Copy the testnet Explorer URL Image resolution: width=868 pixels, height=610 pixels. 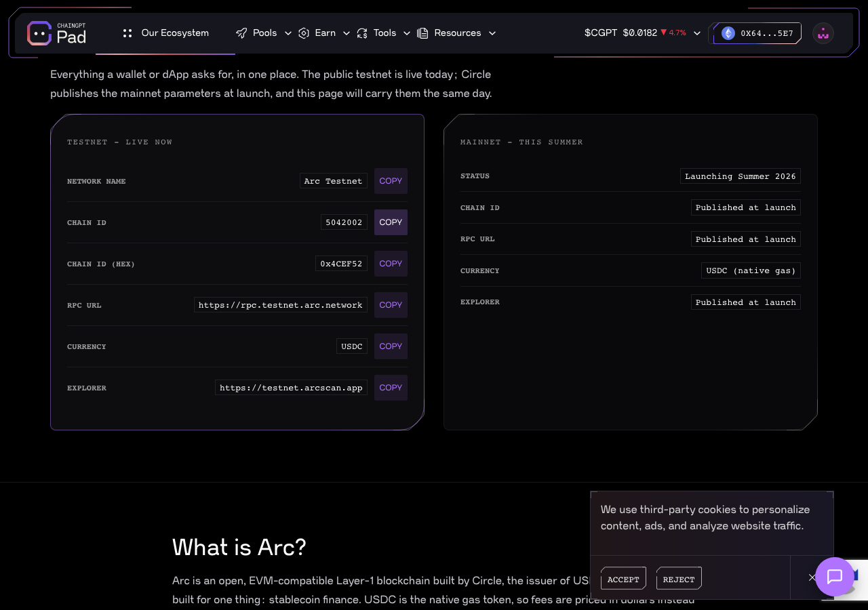tap(391, 388)
